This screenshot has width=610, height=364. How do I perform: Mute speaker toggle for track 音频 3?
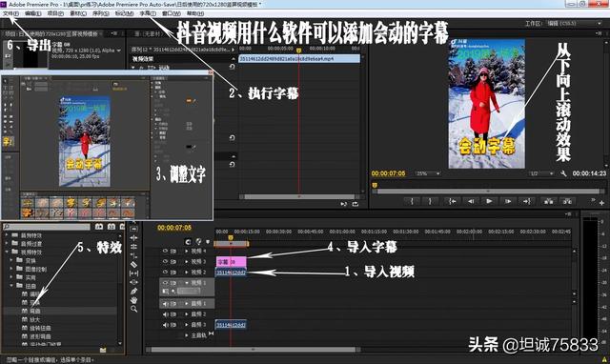[x=165, y=325]
